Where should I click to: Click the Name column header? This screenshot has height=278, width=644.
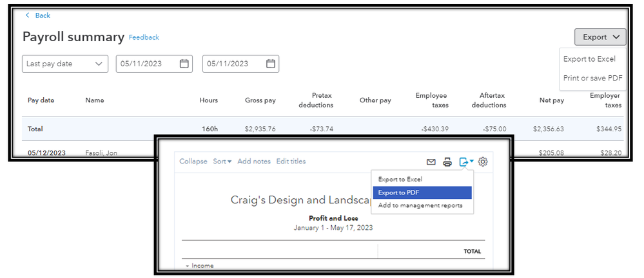(95, 100)
